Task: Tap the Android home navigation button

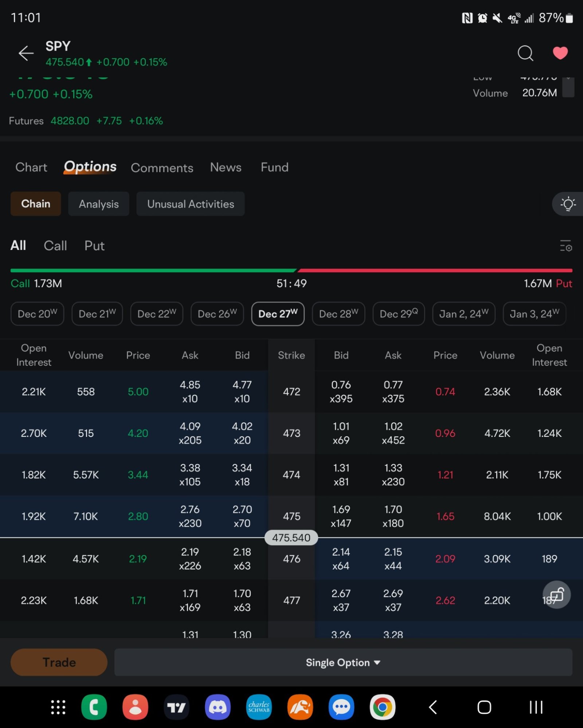Action: pyautogui.click(x=484, y=707)
